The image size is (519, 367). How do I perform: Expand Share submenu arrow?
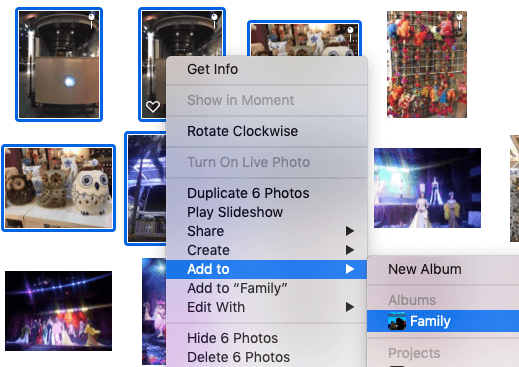[x=349, y=231]
